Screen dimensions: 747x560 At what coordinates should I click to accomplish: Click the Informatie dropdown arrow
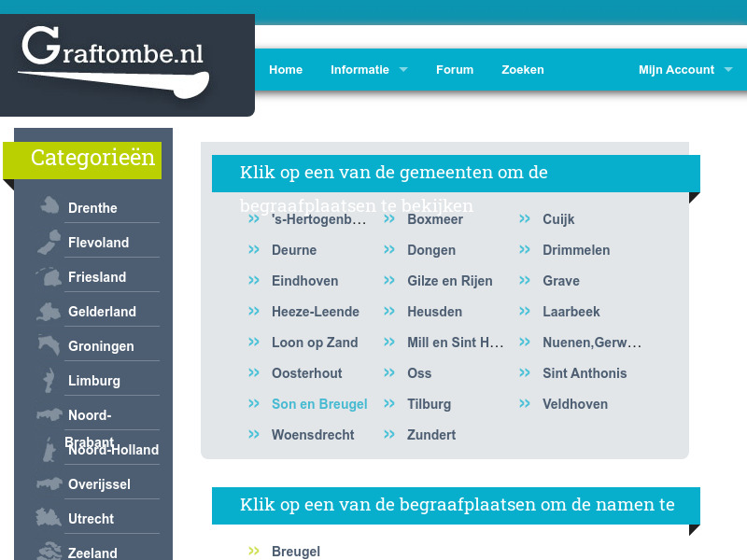[402, 69]
